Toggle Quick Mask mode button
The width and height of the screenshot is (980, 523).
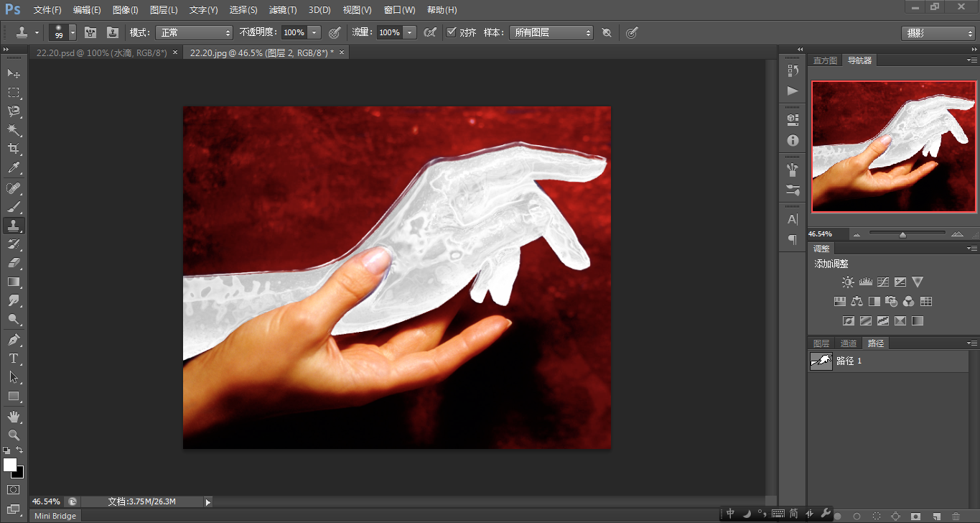click(14, 489)
